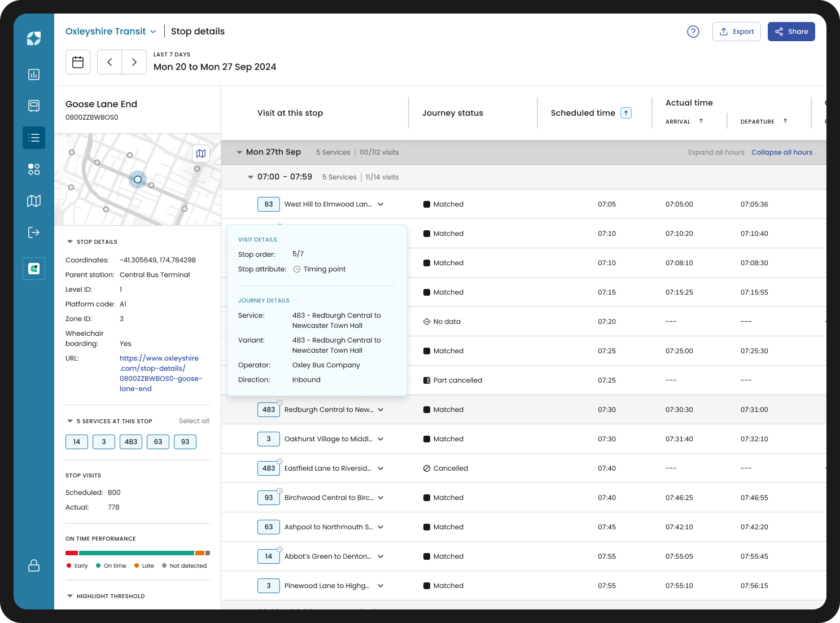840x623 pixels.
Task: Click the Visit at this stop column header
Action: tap(290, 113)
